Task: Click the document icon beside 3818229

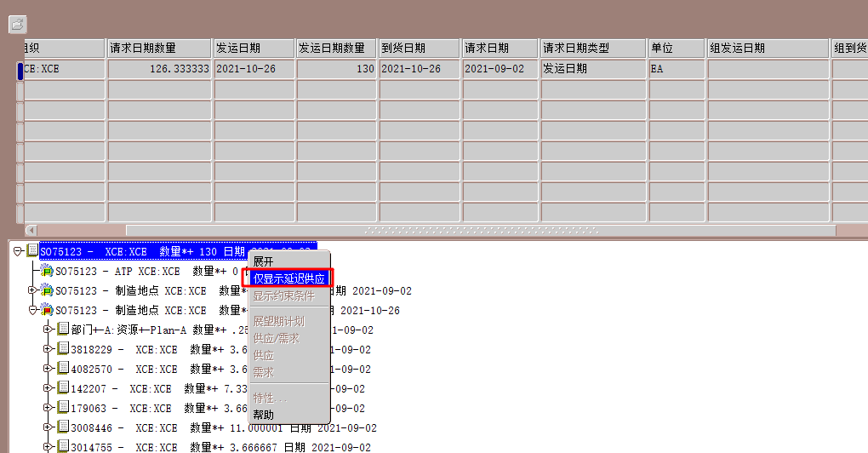Action: (x=64, y=348)
